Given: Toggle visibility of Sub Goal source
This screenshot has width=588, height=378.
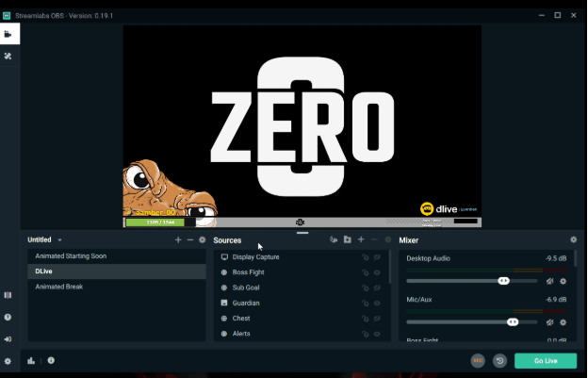Looking at the screenshot, I should [x=377, y=288].
